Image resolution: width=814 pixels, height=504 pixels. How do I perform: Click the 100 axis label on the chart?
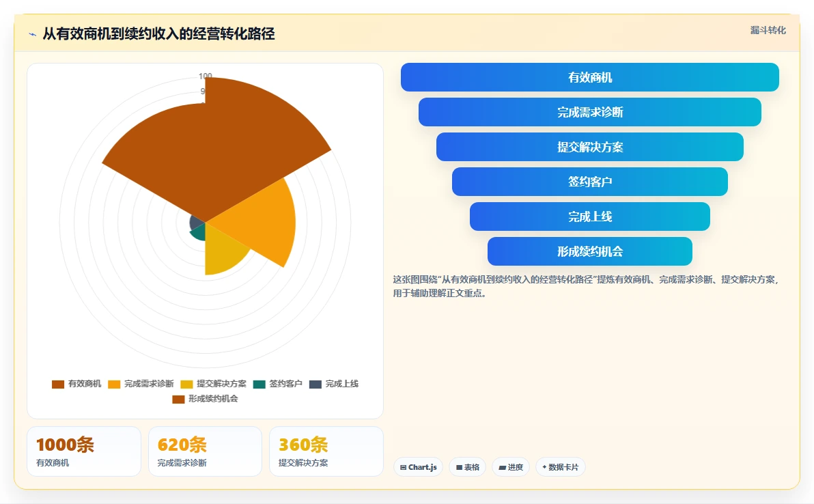tap(205, 76)
